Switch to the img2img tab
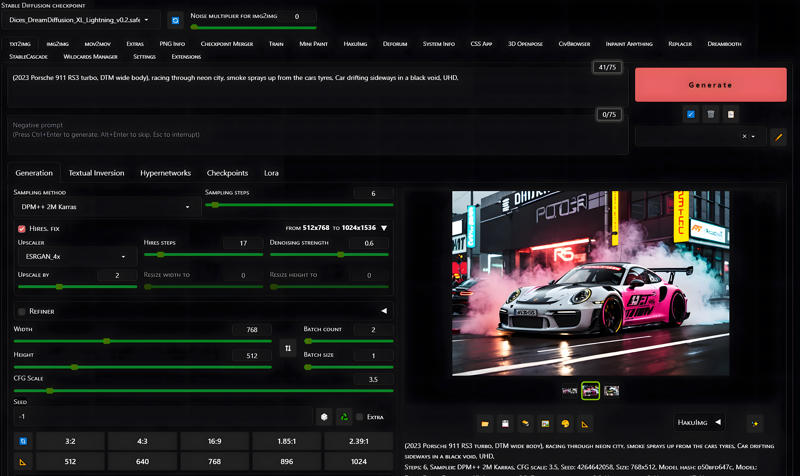The image size is (800, 476). pyautogui.click(x=58, y=44)
